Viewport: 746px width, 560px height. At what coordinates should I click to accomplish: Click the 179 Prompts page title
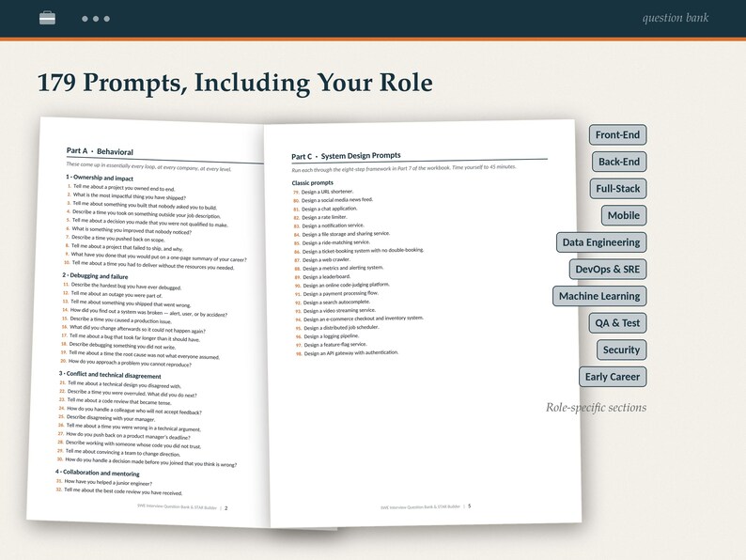235,83
